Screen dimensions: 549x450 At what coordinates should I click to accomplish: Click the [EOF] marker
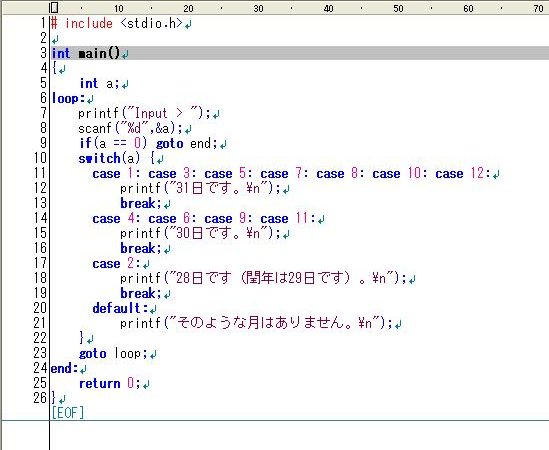pos(68,413)
